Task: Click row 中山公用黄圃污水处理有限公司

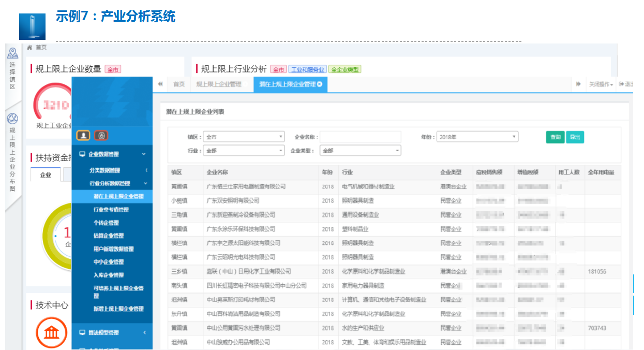Action: pyautogui.click(x=395, y=328)
